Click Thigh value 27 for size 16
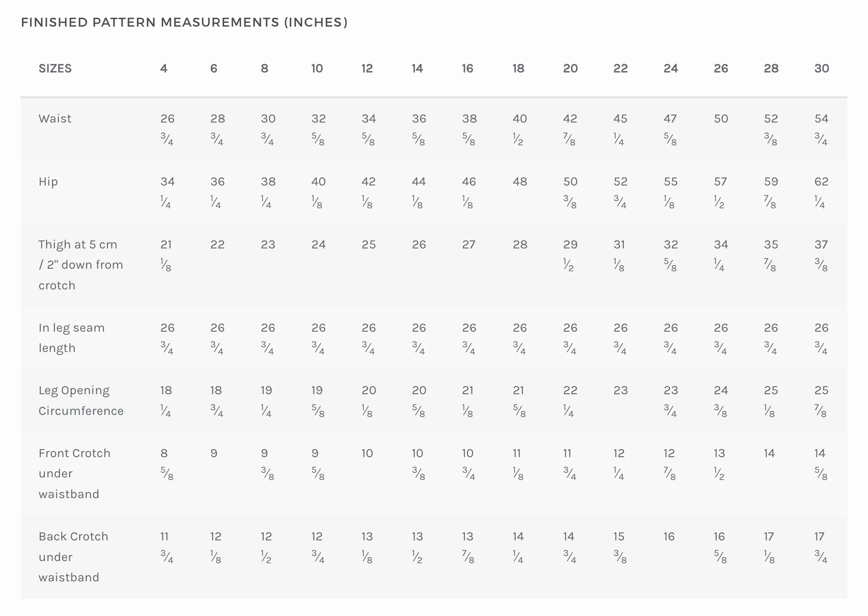Image resolution: width=868 pixels, height=616 pixels. tap(469, 245)
